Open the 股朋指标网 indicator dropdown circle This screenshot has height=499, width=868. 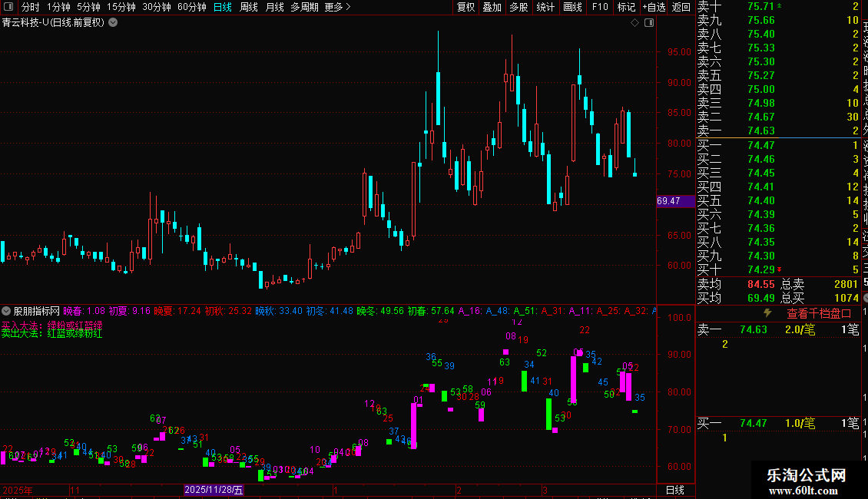6,311
